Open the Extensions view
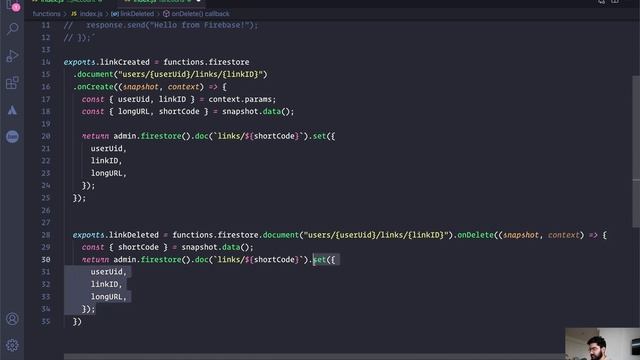640x360 pixels. (12, 83)
